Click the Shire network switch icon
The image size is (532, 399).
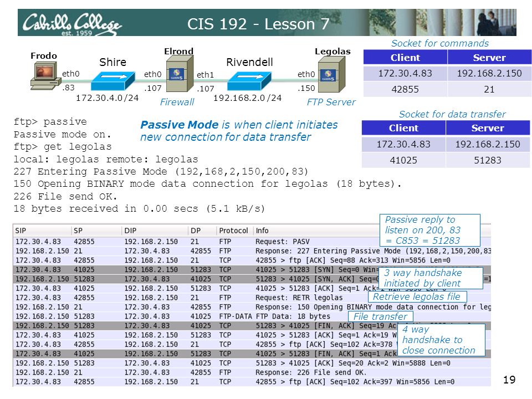[x=113, y=81]
